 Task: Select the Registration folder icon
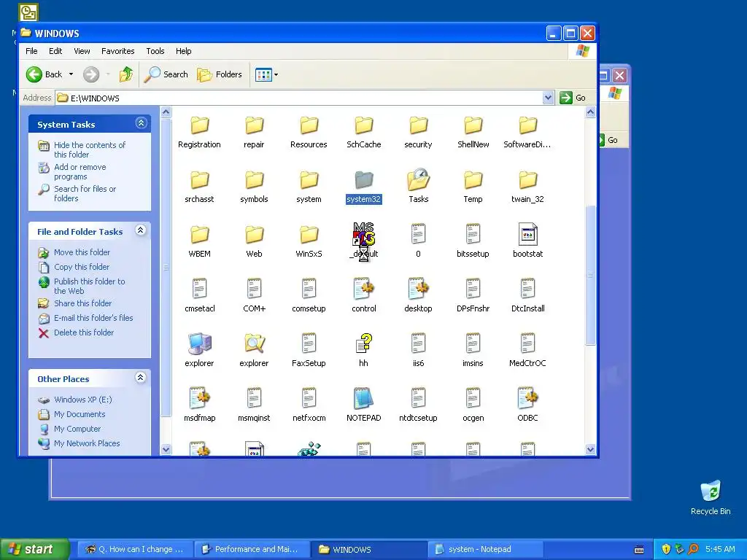[200, 125]
